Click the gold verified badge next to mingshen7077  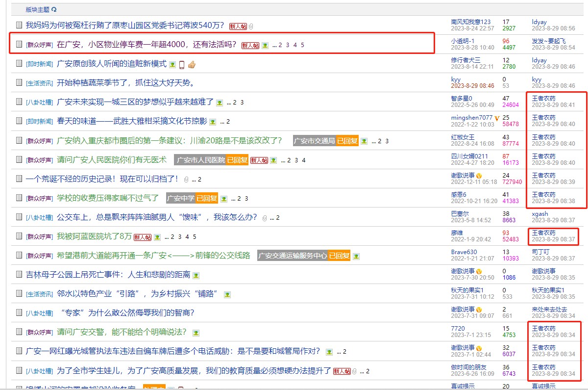tap(497, 118)
